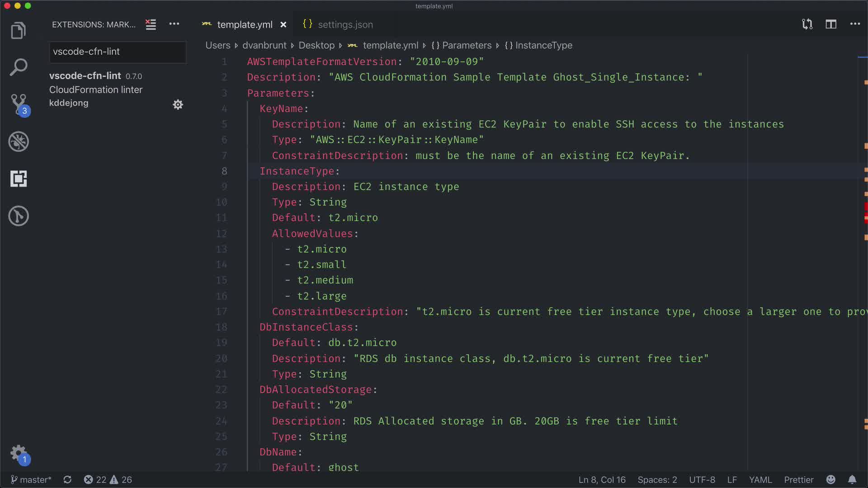This screenshot has height=488, width=868.
Task: Open the notifications bell in status bar
Action: [x=852, y=480]
